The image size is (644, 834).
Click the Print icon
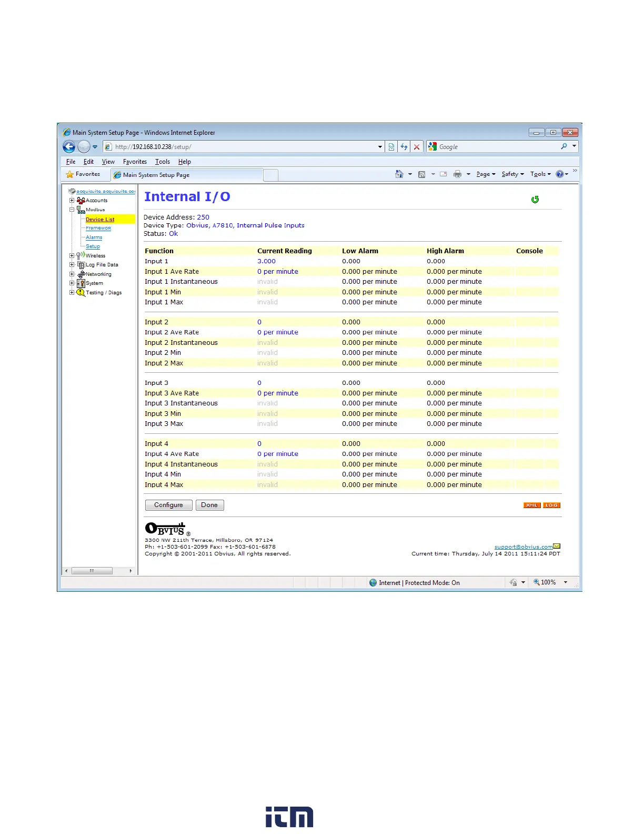[457, 174]
